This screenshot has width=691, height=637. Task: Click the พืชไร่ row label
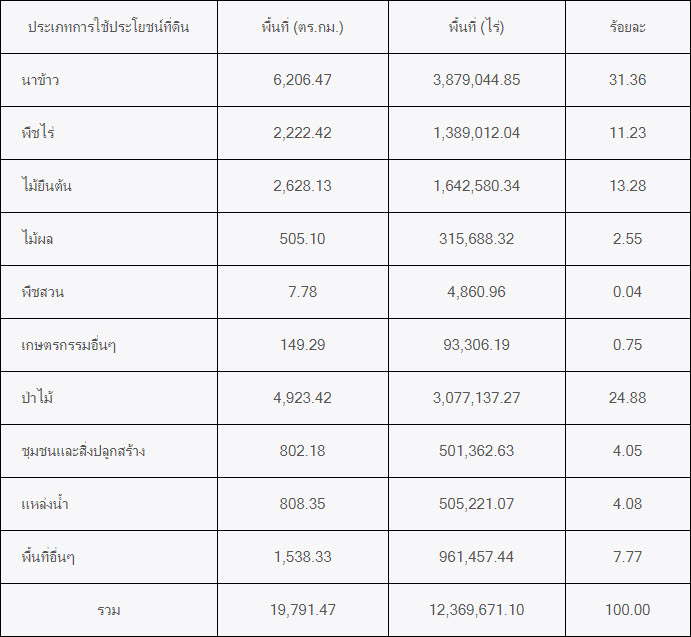38,133
